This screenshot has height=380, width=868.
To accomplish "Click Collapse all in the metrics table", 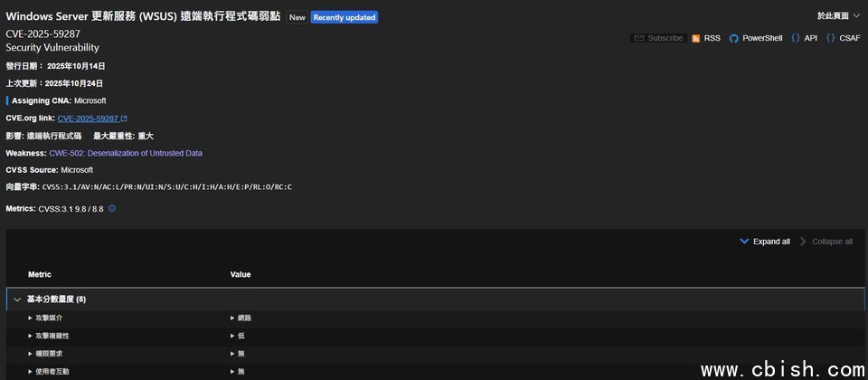I will click(x=826, y=242).
